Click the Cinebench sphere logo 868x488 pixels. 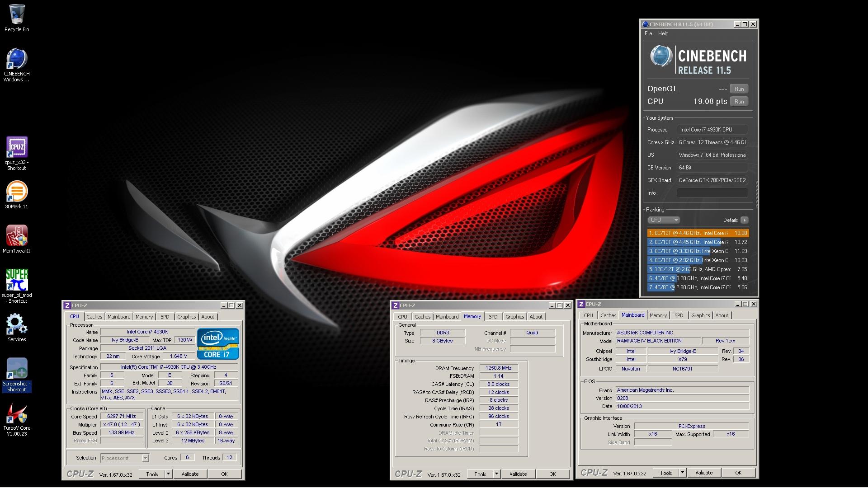click(x=661, y=57)
